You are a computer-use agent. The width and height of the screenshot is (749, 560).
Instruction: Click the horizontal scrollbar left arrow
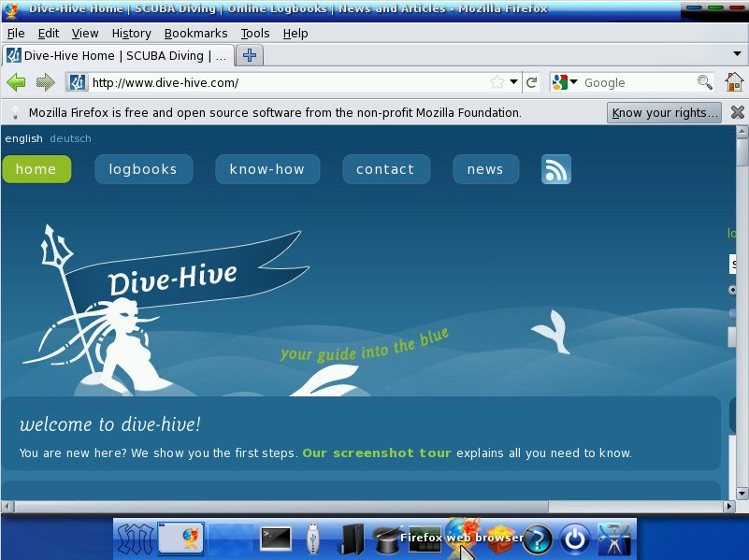(x=7, y=506)
